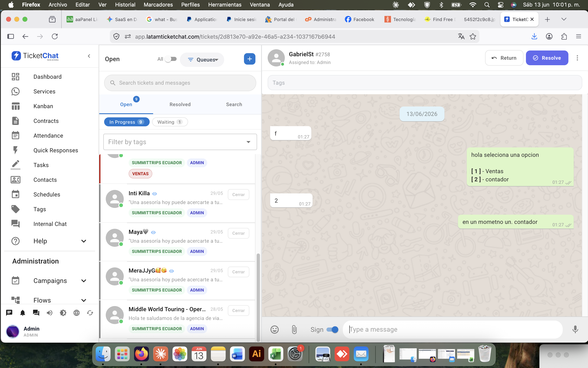Click the eye icon next to MeraJJyG
The width and height of the screenshot is (588, 368).
[x=171, y=271]
